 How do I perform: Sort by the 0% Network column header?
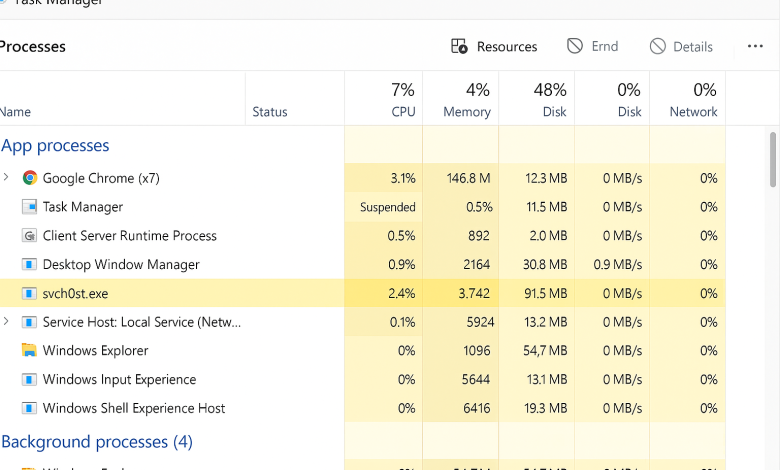click(688, 98)
